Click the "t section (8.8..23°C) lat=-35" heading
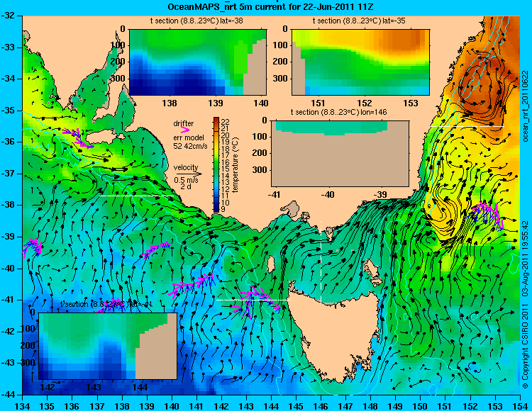 click(x=359, y=21)
